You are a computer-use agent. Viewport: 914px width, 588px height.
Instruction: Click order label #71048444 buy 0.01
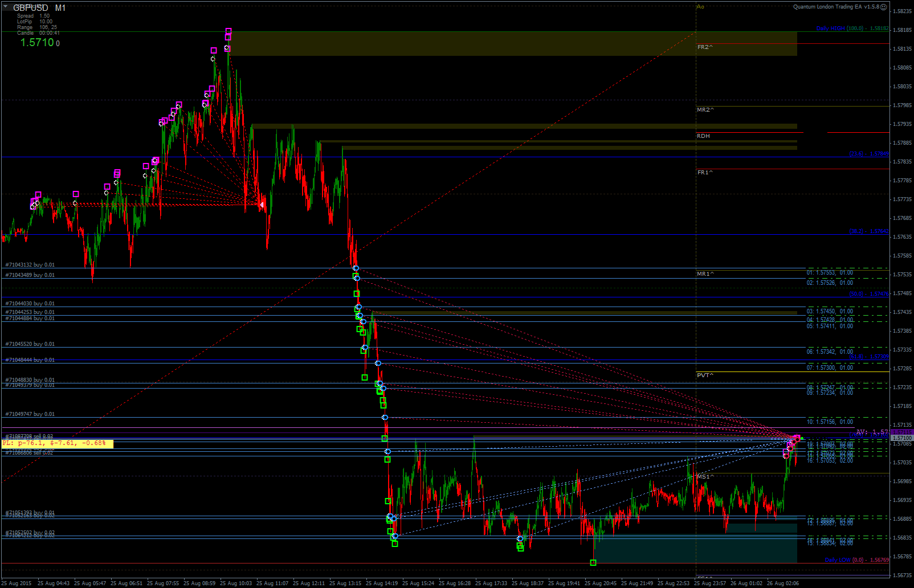coord(30,360)
